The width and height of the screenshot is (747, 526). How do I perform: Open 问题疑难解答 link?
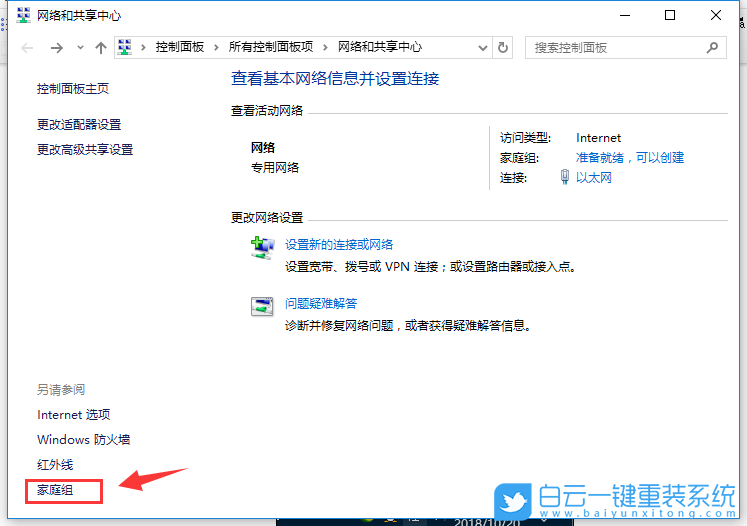tap(321, 303)
